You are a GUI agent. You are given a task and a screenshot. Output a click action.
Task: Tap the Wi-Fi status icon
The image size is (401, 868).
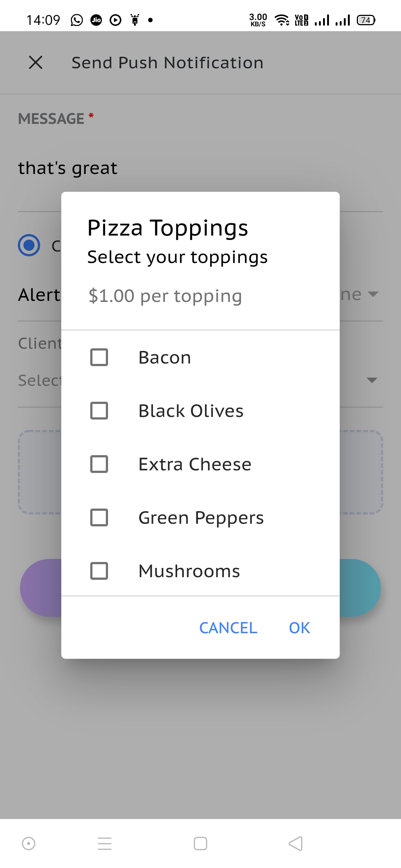click(x=282, y=20)
